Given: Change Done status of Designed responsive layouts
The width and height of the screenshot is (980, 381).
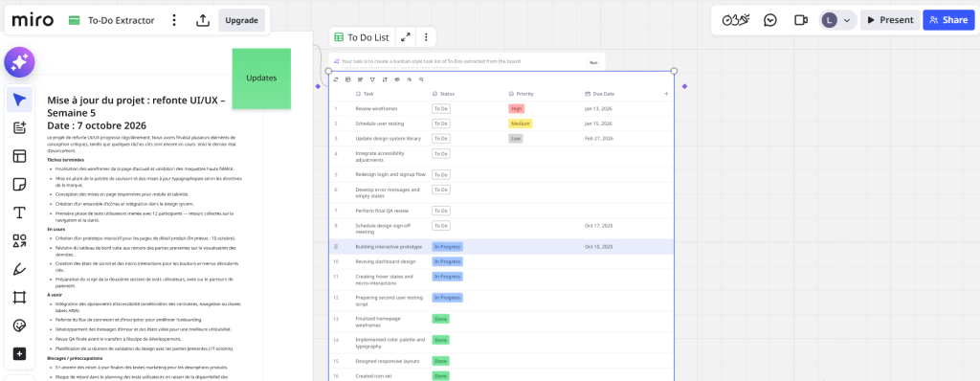Looking at the screenshot, I should (440, 361).
